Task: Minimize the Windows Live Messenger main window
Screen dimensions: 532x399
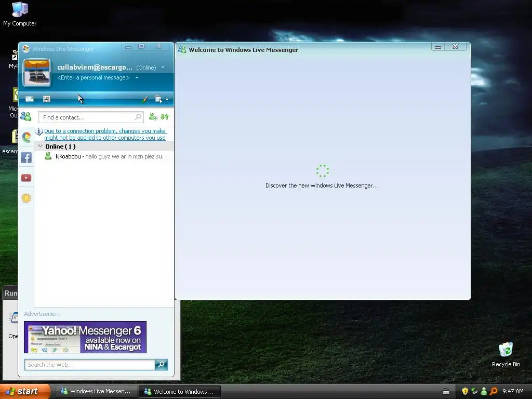Action: point(128,47)
